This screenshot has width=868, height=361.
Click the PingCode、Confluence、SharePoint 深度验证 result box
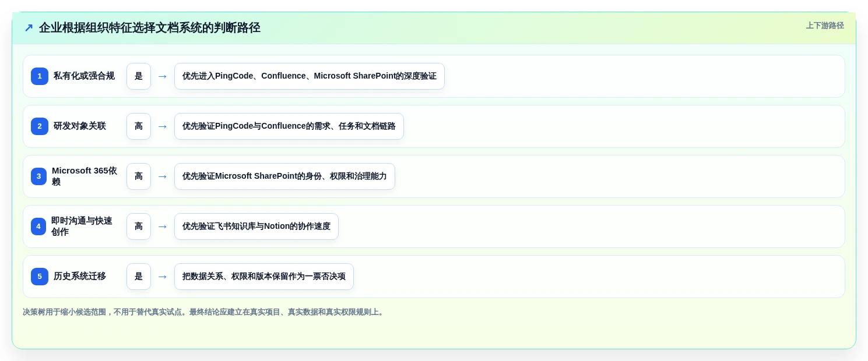310,76
